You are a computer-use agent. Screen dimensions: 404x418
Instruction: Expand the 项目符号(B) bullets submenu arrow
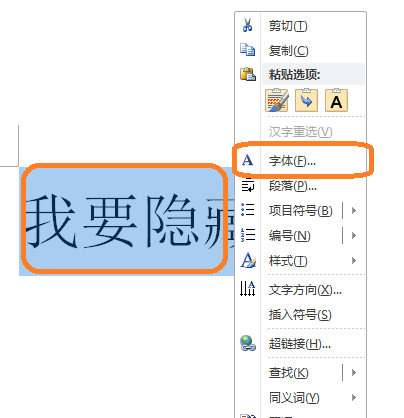pos(354,210)
